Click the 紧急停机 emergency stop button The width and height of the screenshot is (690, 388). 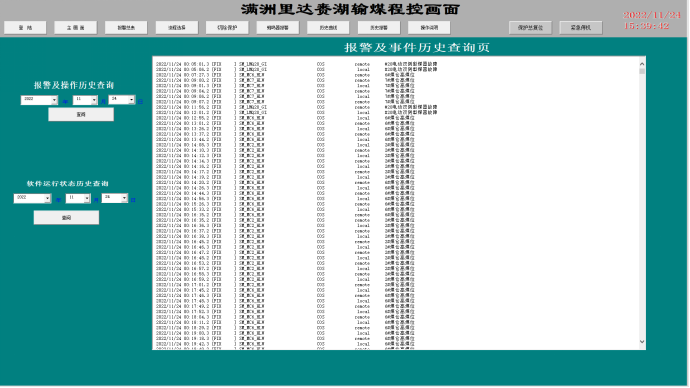tap(581, 27)
